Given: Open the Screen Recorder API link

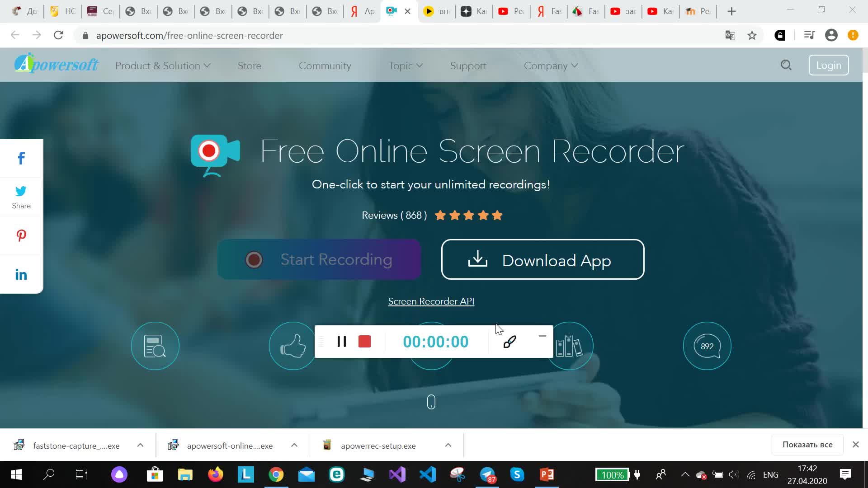Looking at the screenshot, I should pos(431,301).
